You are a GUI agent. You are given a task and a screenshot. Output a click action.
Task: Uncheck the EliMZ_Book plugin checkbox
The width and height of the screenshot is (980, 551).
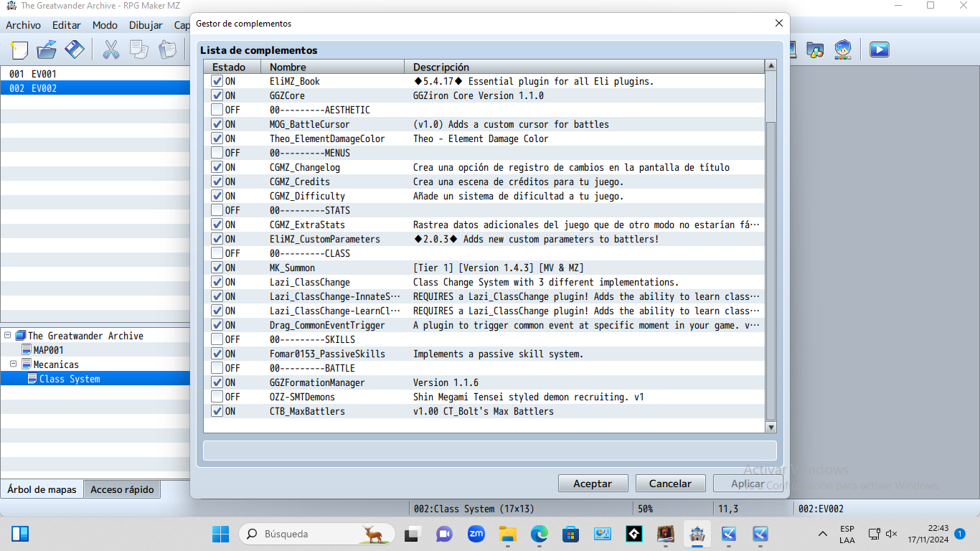click(217, 81)
